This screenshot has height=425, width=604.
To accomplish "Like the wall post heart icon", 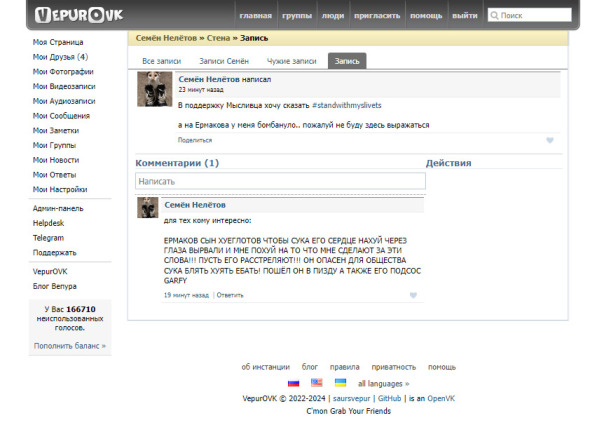I will (x=550, y=140).
